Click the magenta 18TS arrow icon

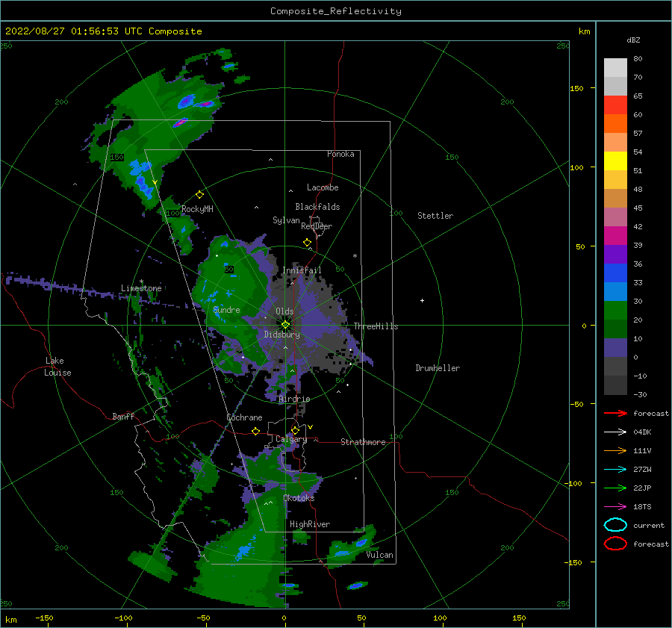pyautogui.click(x=615, y=507)
